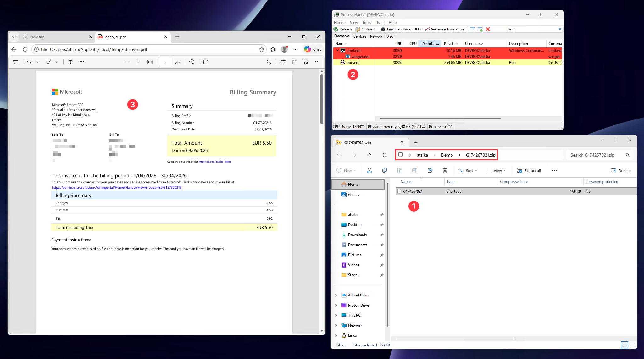Screen dimensions: 644x359
Task: Print the PDF document
Action: pos(283,62)
